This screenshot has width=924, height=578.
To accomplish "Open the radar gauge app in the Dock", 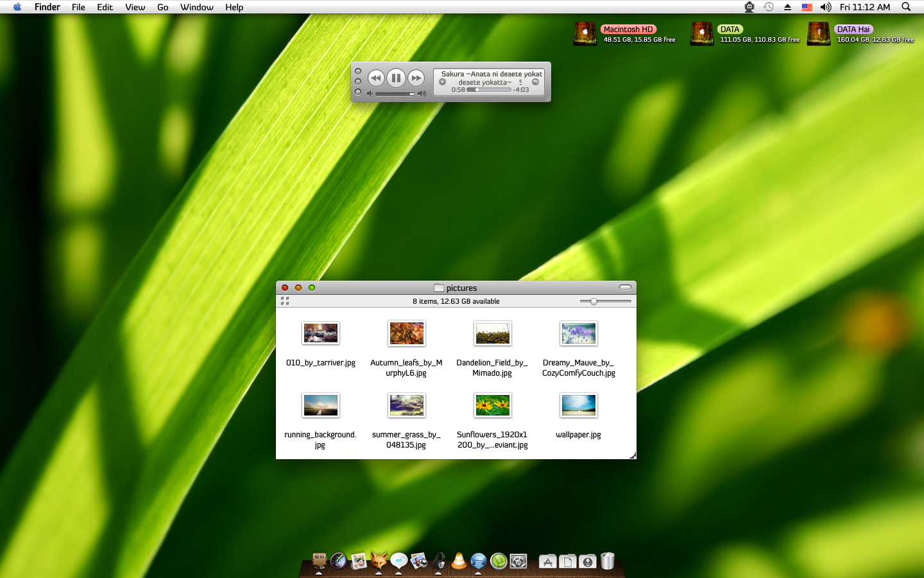I will pos(339,561).
